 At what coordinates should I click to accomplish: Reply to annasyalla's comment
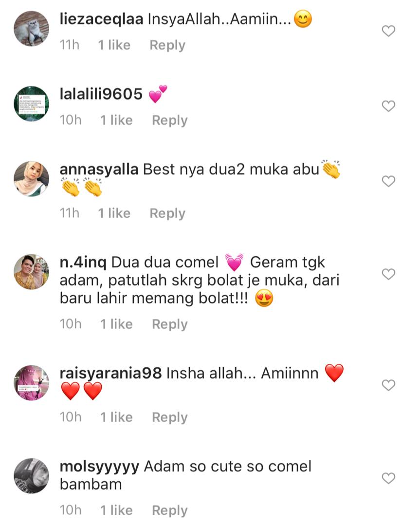[x=167, y=213]
